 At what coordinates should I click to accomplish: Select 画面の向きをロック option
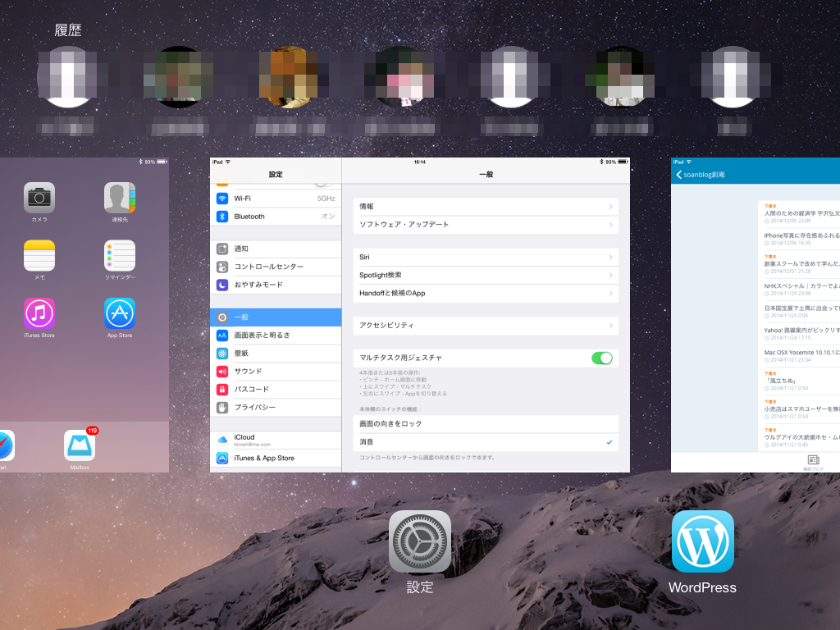click(x=486, y=424)
